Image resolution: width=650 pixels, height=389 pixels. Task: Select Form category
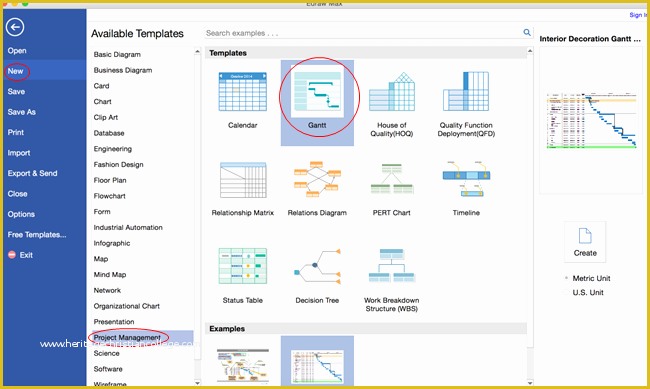[102, 212]
